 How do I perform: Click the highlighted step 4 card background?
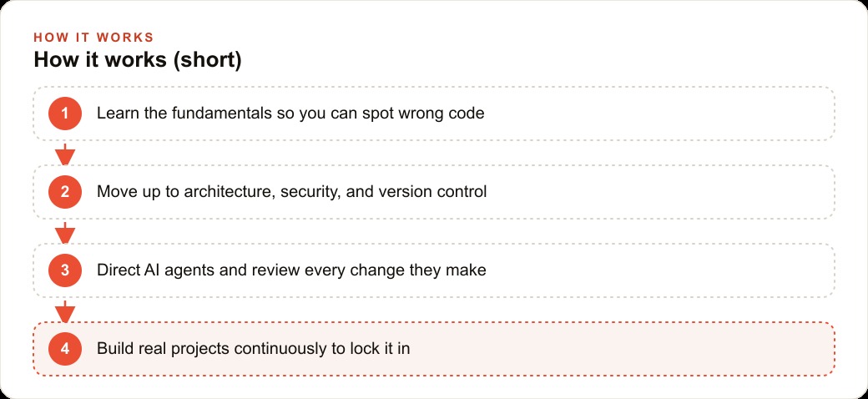point(620,349)
